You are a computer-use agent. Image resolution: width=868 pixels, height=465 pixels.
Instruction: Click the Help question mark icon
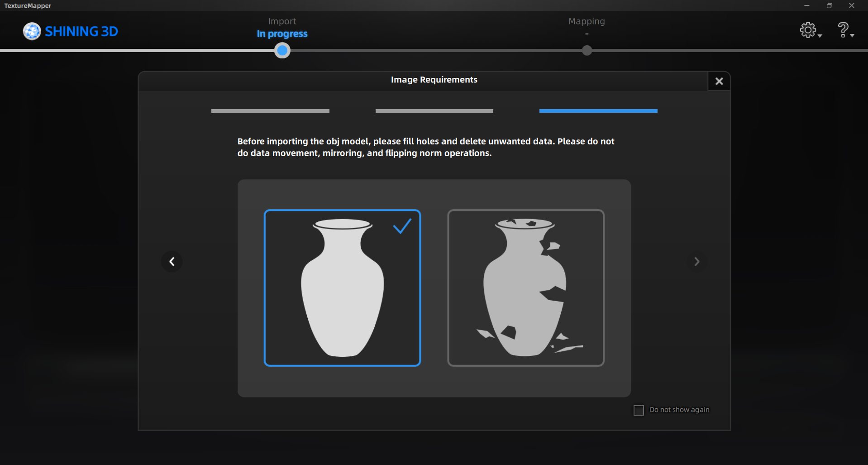coord(843,30)
